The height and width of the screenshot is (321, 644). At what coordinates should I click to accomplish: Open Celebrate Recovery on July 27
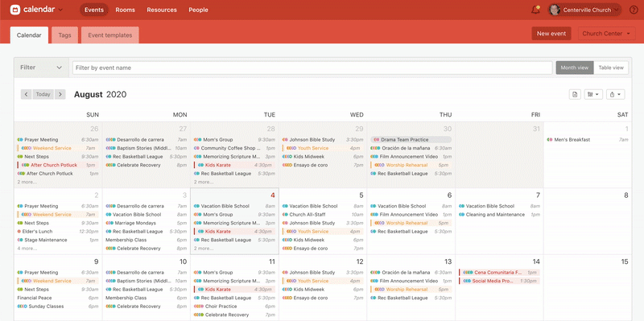[147, 165]
